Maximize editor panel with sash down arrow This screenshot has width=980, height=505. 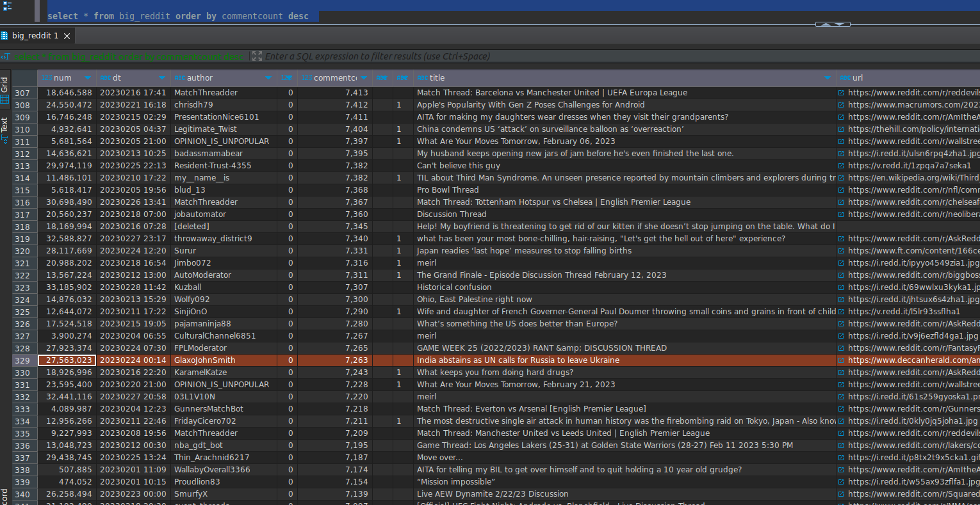pyautogui.click(x=840, y=24)
